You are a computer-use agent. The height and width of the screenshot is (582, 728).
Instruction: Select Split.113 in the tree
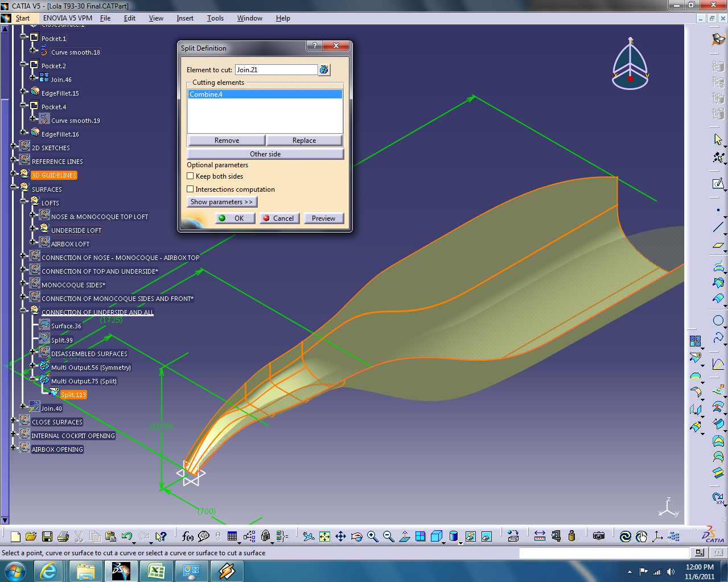click(73, 395)
